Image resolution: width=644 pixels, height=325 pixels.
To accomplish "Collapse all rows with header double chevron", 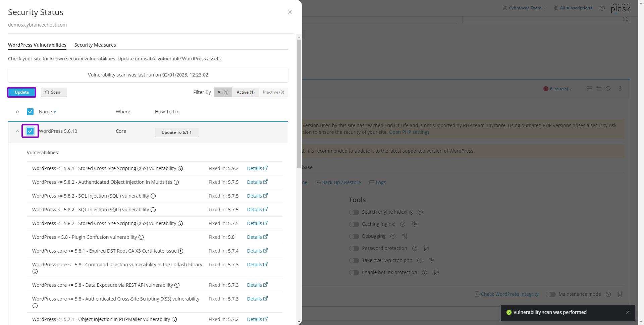I will click(x=17, y=112).
